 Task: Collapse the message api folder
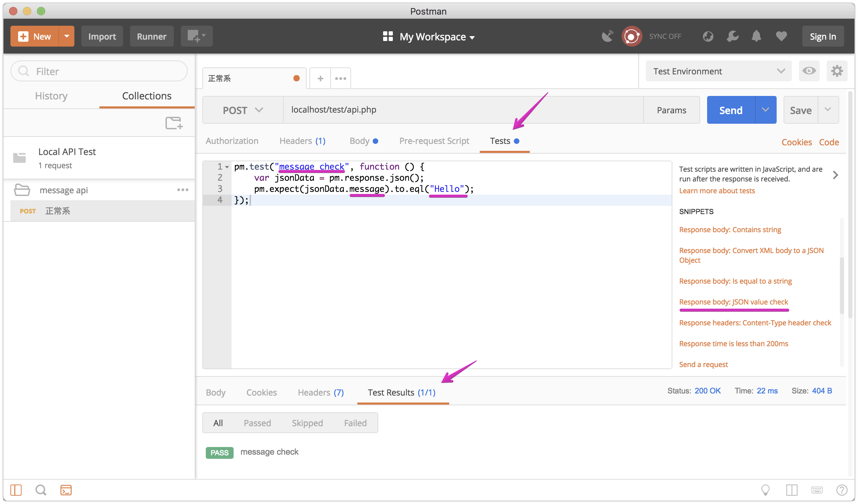tap(22, 190)
